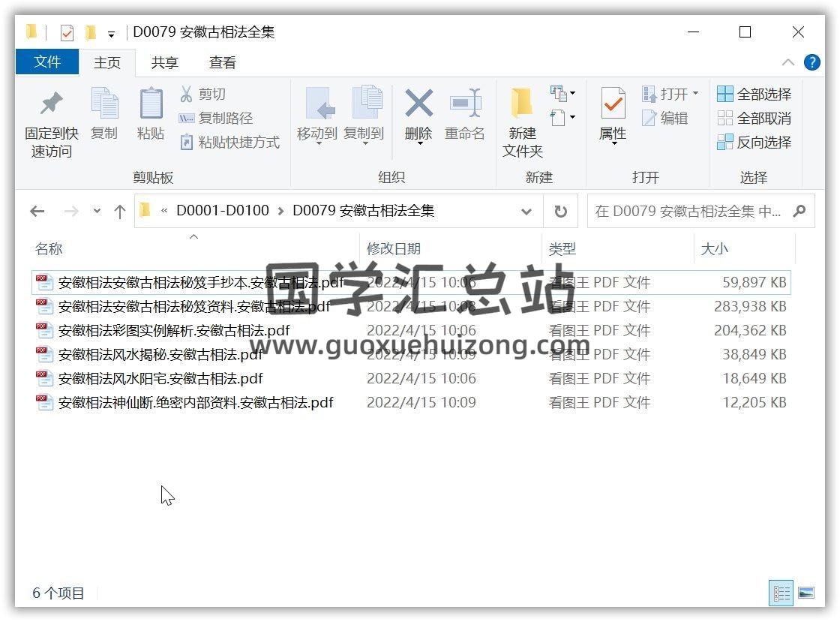Open the Customize Quick Access Toolbar dropdown
Screen dimensions: 840x622
(111, 35)
